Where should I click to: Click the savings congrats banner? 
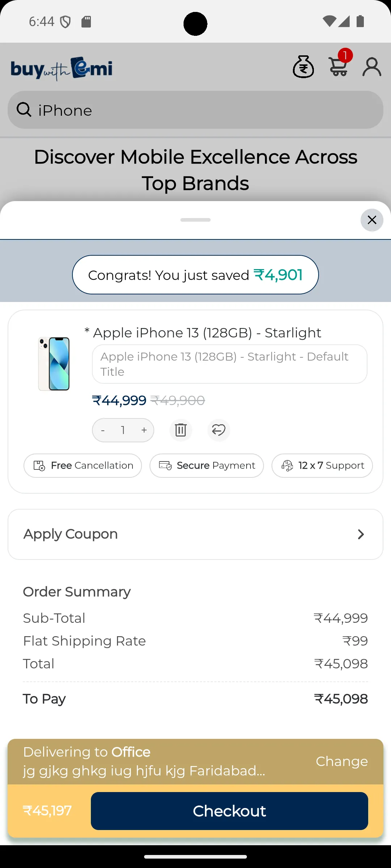(x=195, y=275)
